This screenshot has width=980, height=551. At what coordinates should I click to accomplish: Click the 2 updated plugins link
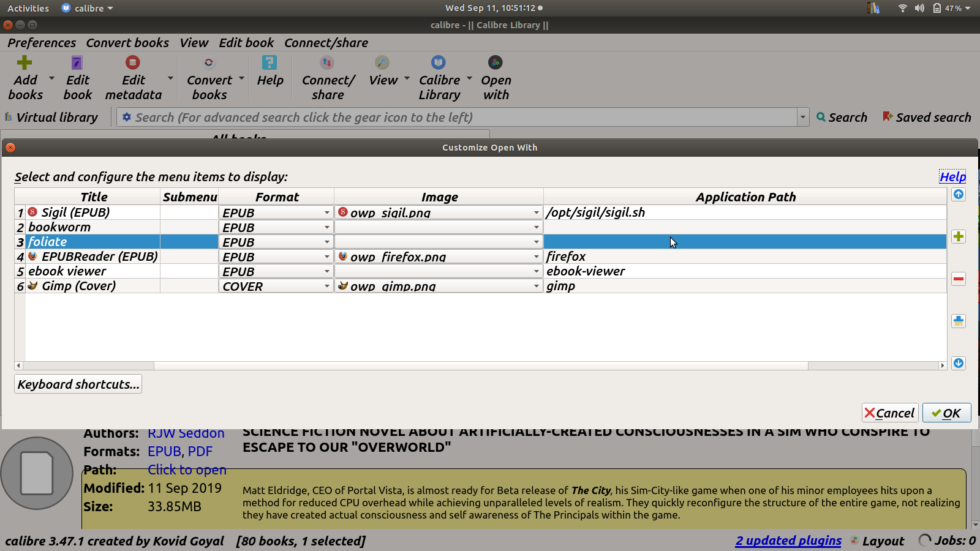click(788, 541)
